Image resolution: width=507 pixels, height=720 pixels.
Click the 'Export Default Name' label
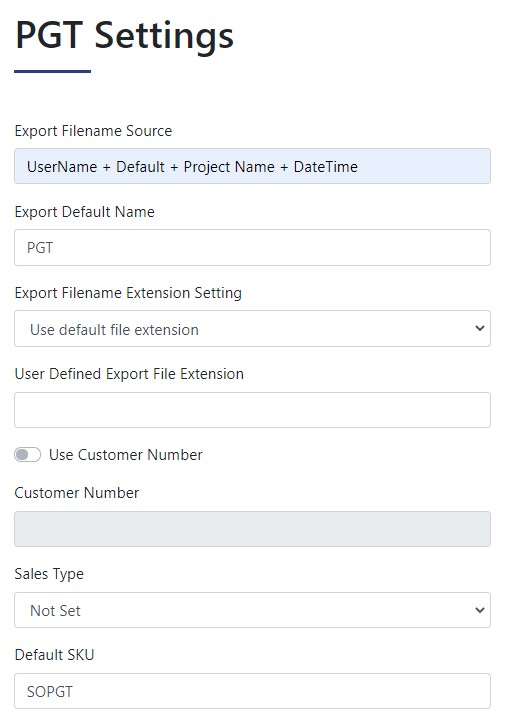[84, 212]
